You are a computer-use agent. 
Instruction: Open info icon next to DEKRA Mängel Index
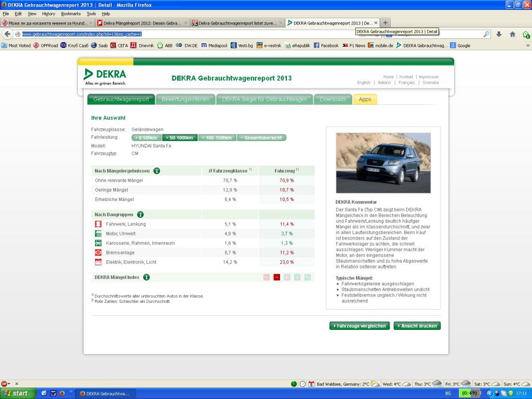pos(147,277)
